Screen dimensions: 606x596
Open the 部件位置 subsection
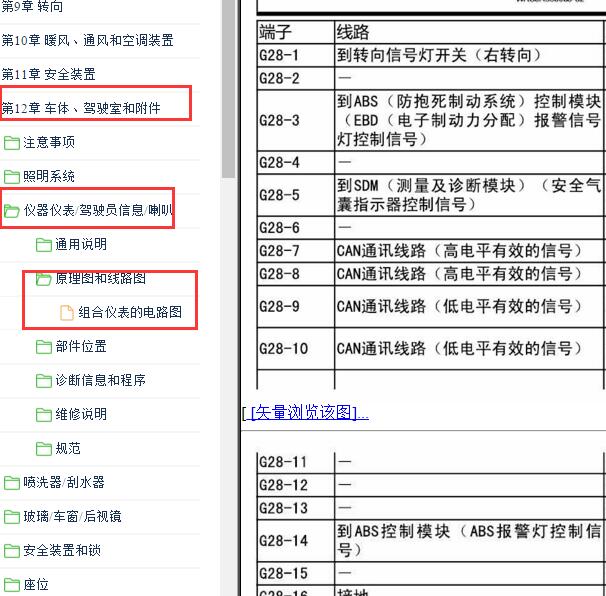[81, 346]
